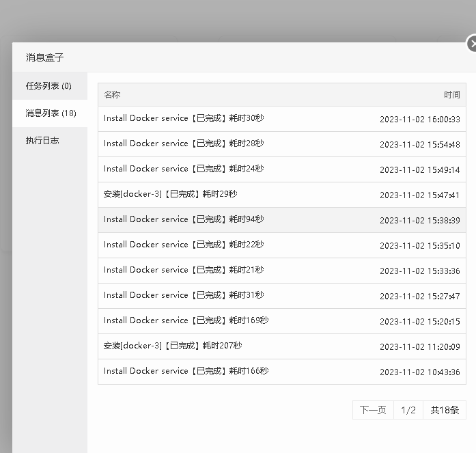Select message Install Docker service 耗时169秒

[282, 321]
